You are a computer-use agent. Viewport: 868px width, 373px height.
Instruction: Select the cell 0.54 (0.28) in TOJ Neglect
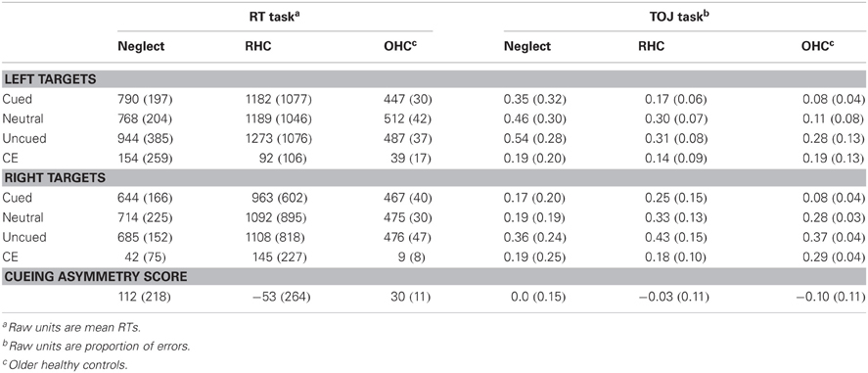click(534, 138)
